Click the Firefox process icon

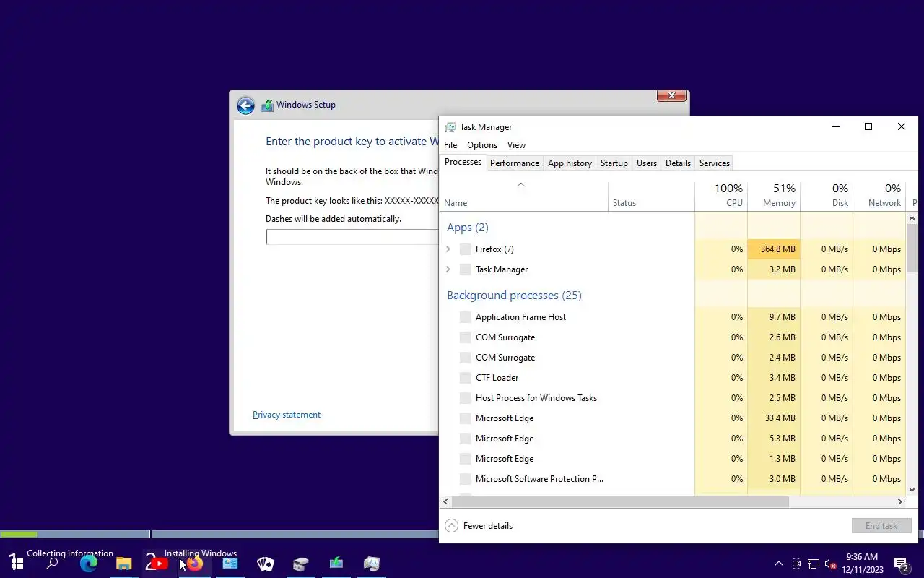pos(466,249)
